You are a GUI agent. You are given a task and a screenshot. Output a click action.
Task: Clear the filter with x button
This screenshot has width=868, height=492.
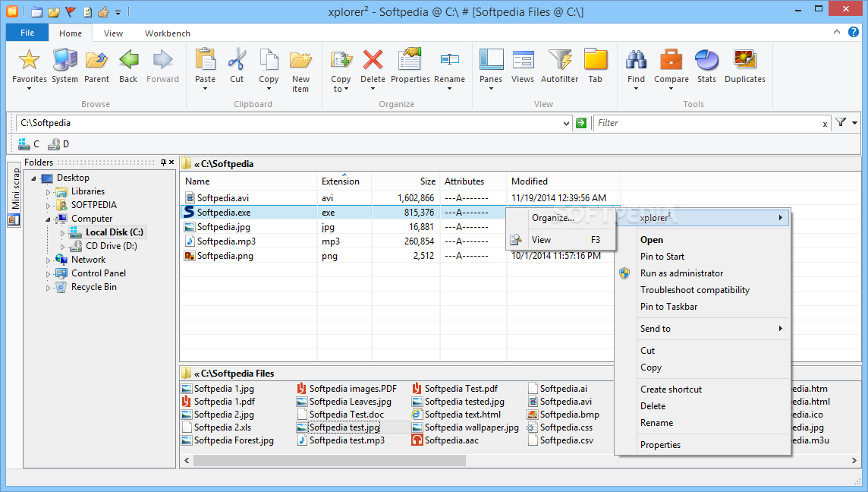point(825,124)
